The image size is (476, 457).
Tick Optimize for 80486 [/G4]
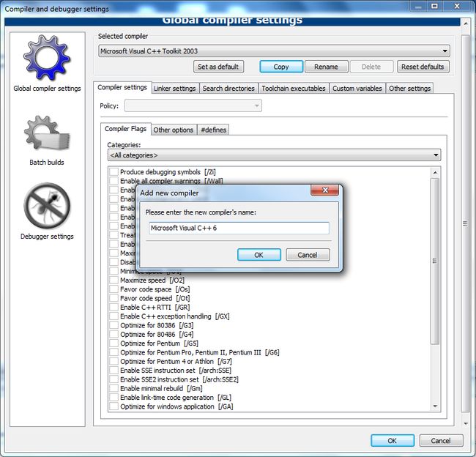114,334
